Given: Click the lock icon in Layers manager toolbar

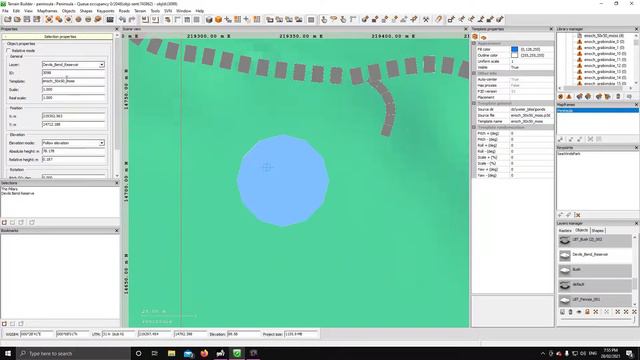Looking at the screenshot, I should click(x=587, y=312).
